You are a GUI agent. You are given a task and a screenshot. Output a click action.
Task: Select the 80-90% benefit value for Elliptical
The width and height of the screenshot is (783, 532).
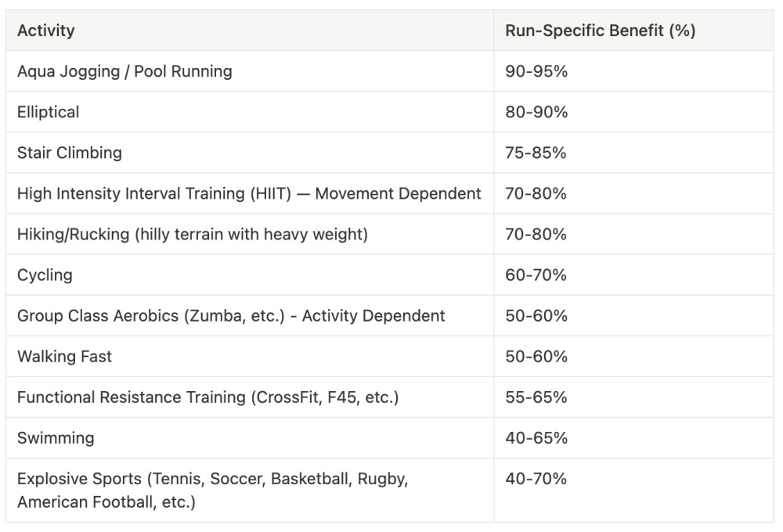click(x=536, y=113)
